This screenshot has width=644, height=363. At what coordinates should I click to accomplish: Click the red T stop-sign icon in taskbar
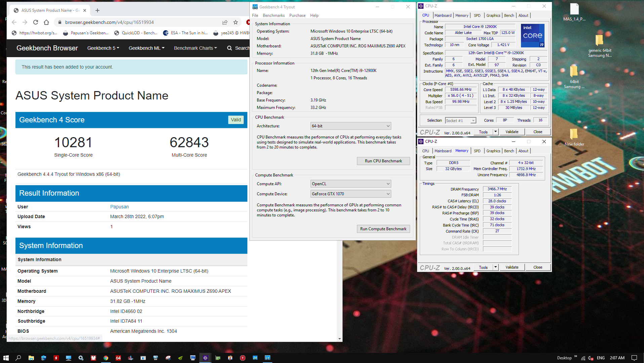(243, 358)
